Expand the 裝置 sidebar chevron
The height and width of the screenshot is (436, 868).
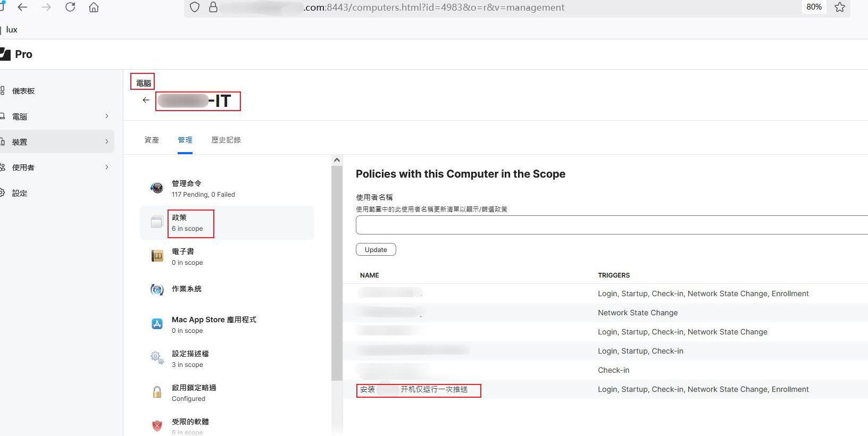107,142
